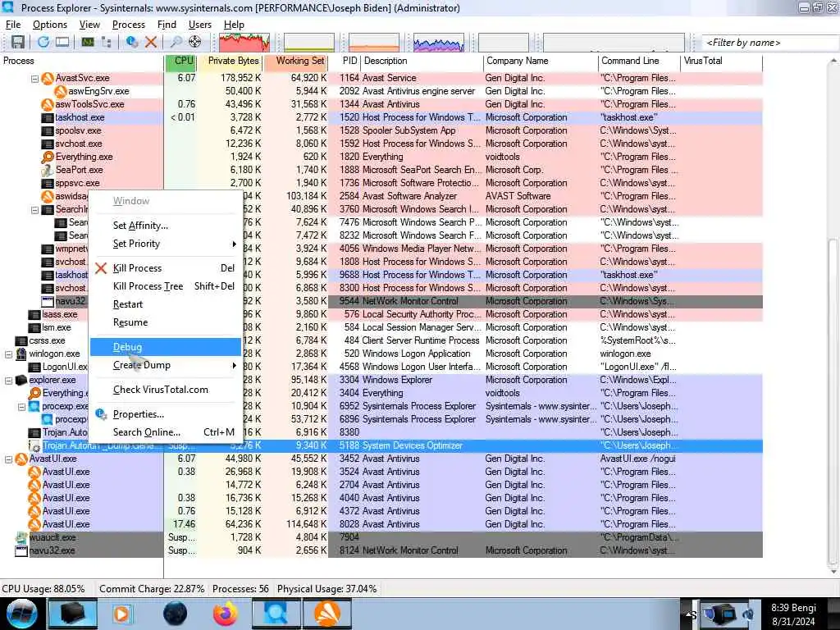840x630 pixels.
Task: Click the SeaPort.exe process icon
Action: [48, 170]
